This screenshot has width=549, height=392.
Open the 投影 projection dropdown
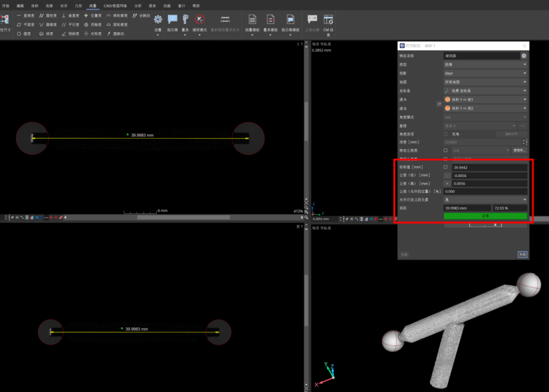pos(485,73)
